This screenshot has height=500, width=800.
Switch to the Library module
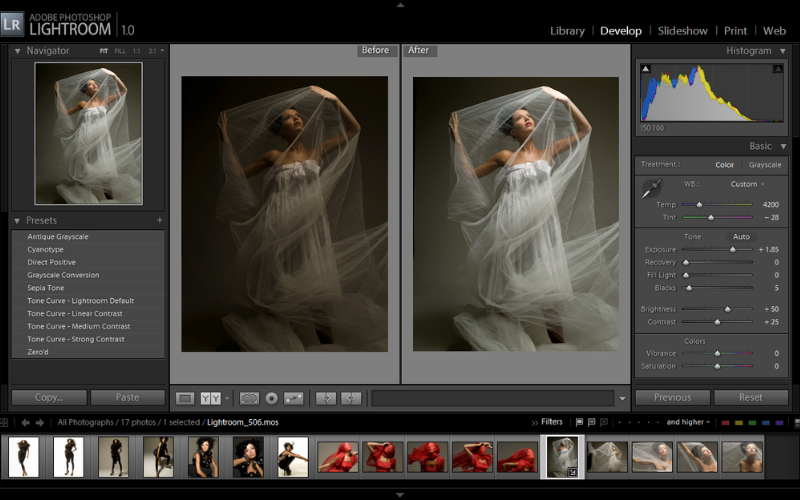click(x=567, y=31)
